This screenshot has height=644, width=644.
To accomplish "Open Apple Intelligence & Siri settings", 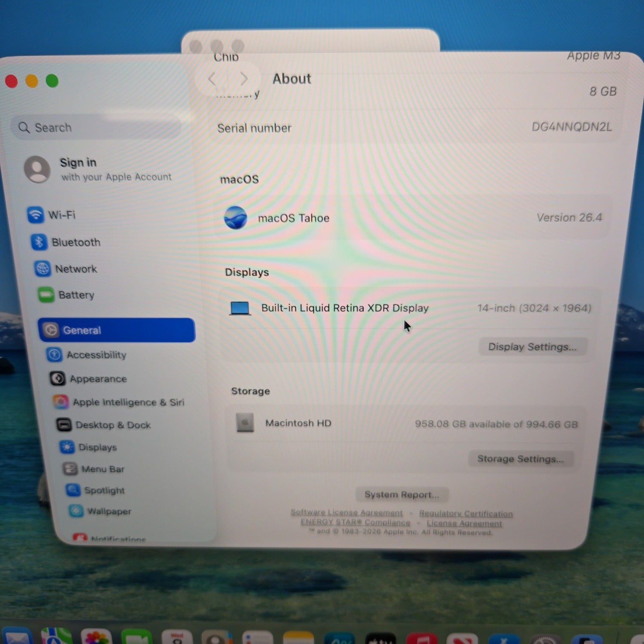I will [x=128, y=402].
